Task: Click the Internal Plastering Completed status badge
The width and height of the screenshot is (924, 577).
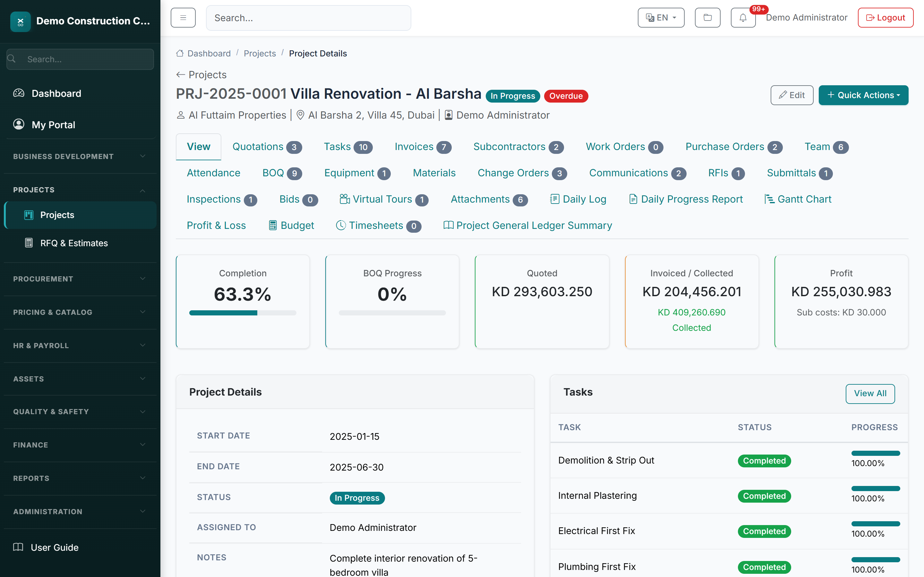Action: pos(764,496)
